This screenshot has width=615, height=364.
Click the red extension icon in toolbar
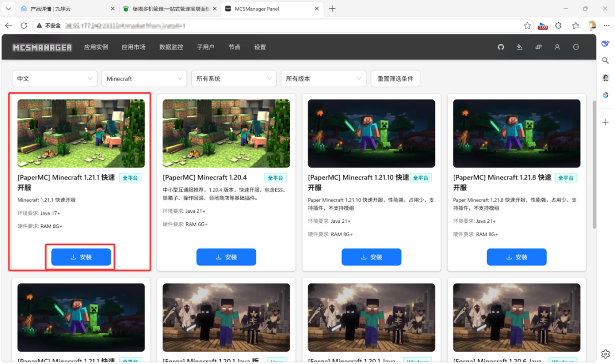(x=543, y=26)
